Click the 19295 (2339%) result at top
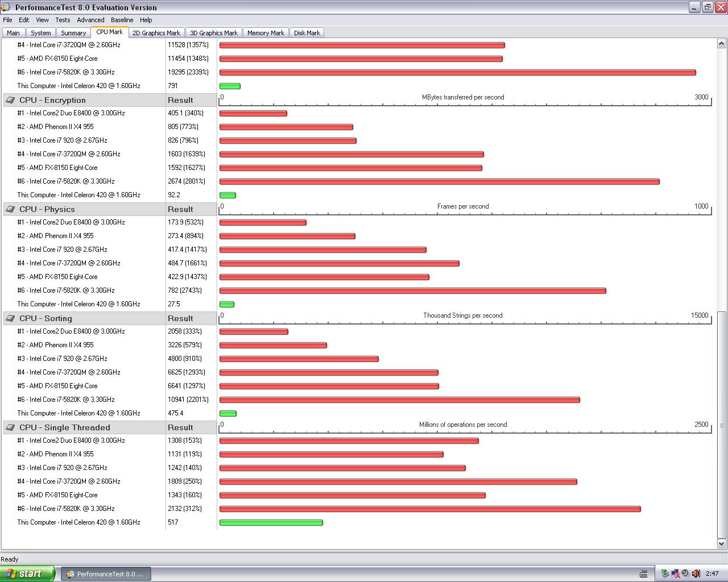The image size is (728, 582). [x=188, y=72]
